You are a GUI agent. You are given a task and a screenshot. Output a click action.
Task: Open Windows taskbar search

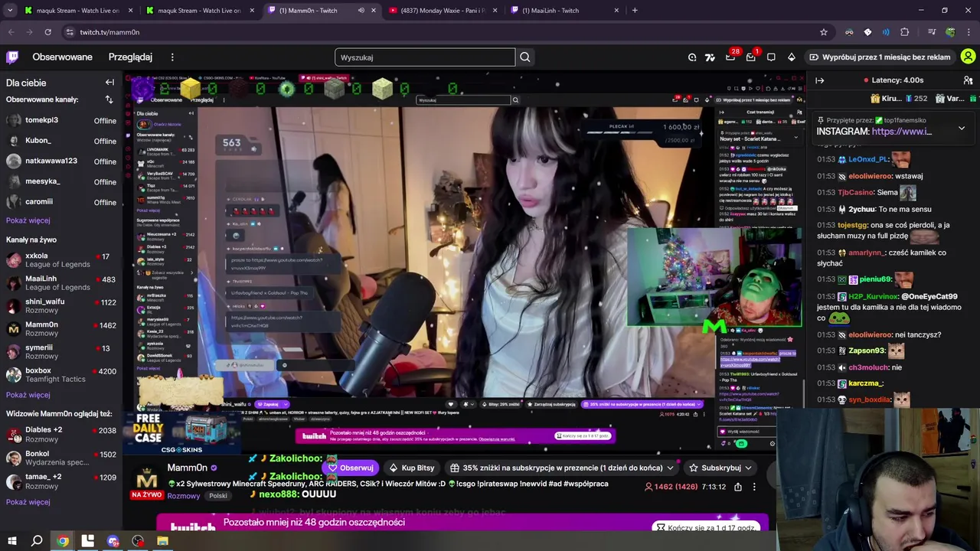[x=37, y=541]
